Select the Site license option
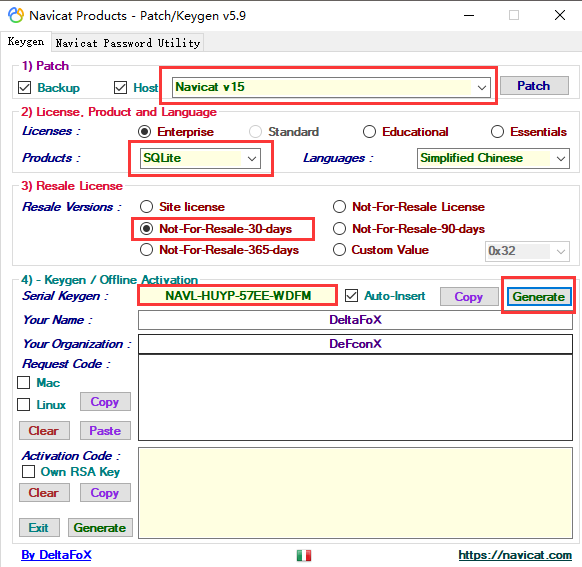 pos(146,207)
